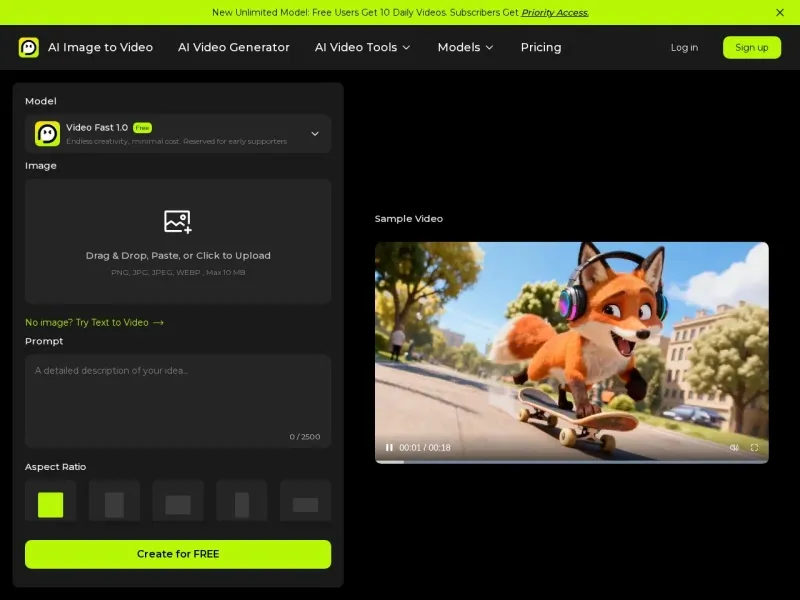Click the Create for FREE button
Viewport: 800px width, 600px height.
[x=177, y=554]
